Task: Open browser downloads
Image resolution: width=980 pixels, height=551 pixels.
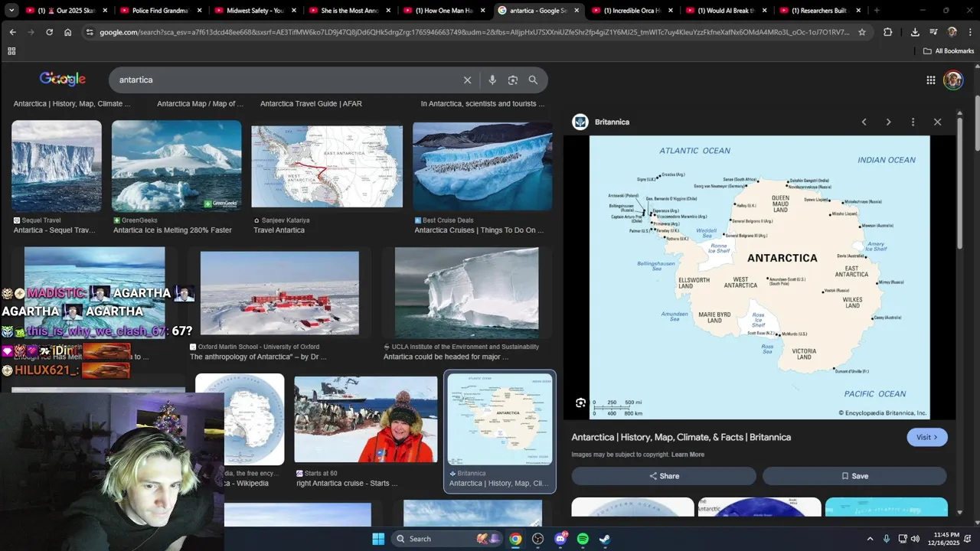Action: (x=915, y=32)
